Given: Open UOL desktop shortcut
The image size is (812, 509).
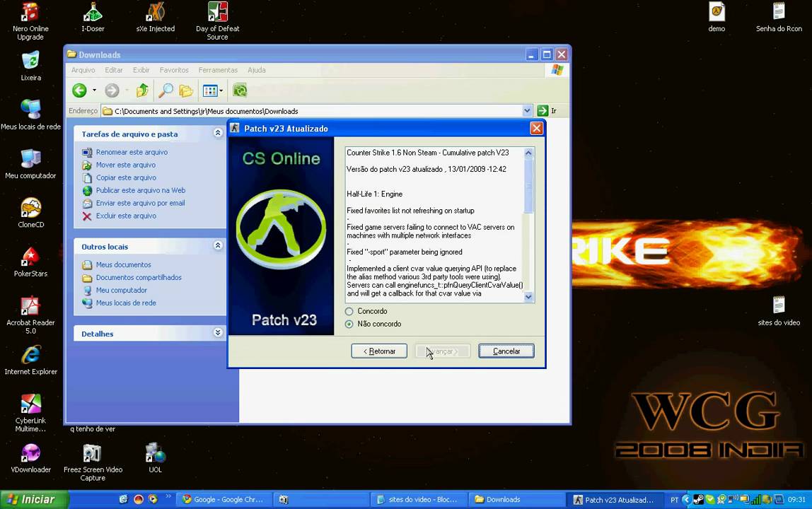Looking at the screenshot, I should (156, 457).
